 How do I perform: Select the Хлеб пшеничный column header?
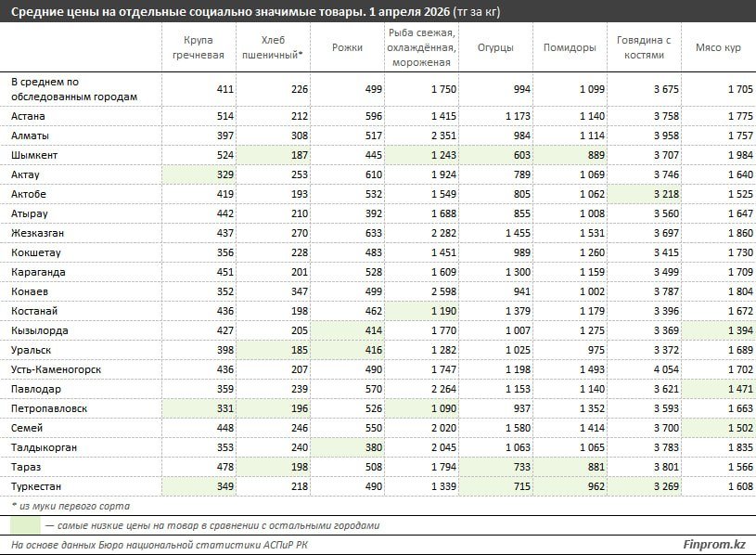tap(273, 49)
